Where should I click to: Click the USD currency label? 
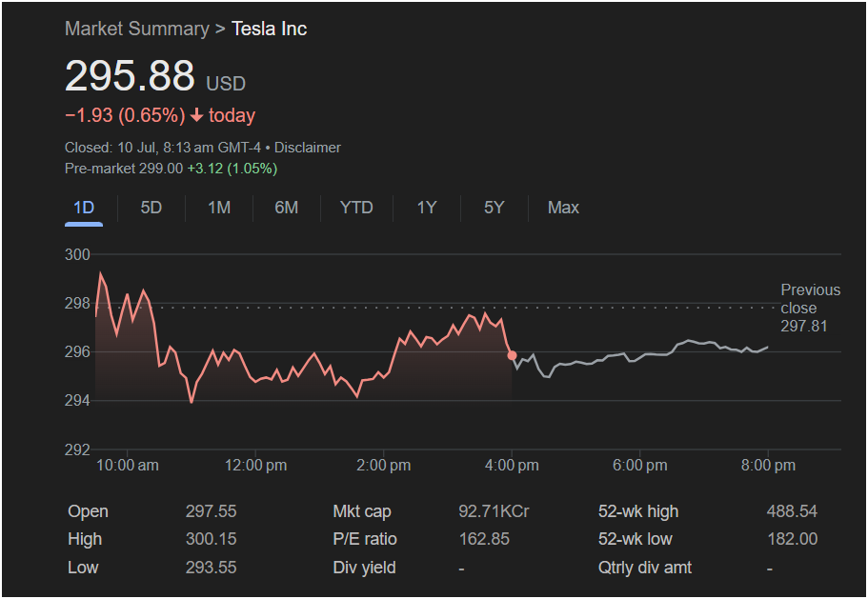[226, 84]
